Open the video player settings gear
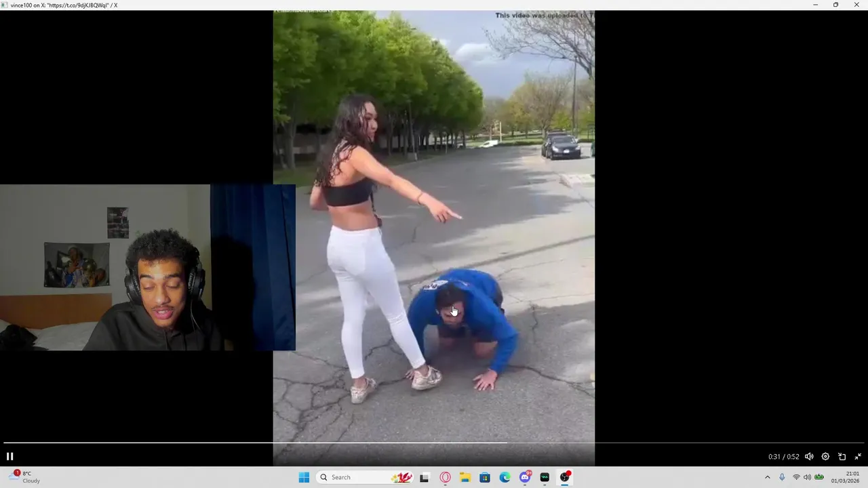868x488 pixels. (825, 457)
